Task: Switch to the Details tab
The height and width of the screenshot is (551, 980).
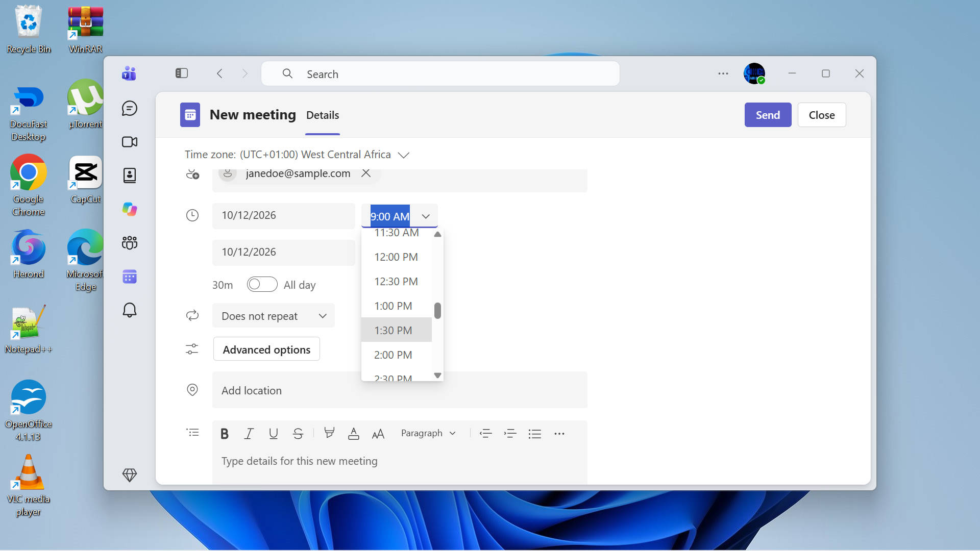Action: (x=323, y=115)
